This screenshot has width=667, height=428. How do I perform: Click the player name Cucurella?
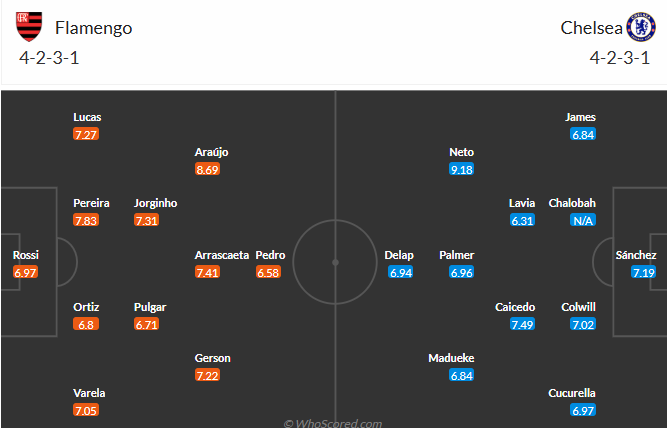pos(572,393)
